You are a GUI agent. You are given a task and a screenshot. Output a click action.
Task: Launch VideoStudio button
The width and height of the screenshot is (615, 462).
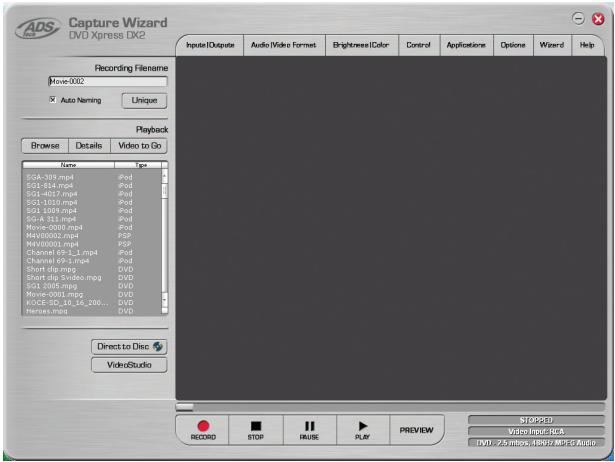tap(129, 365)
